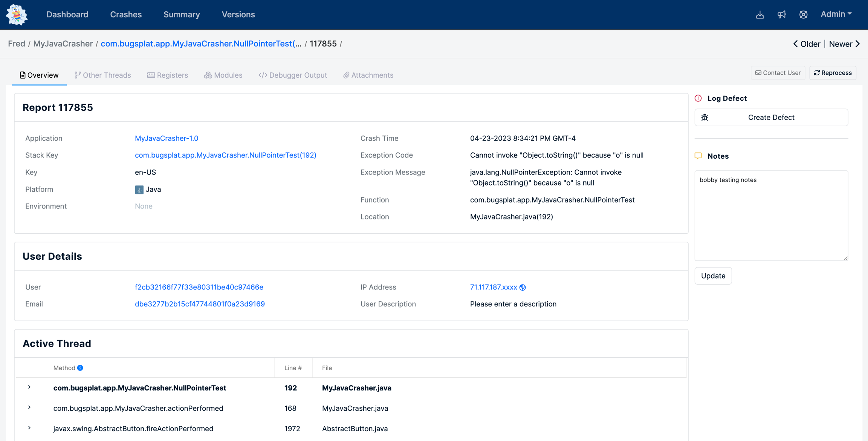Click the support lifebuoy icon
The height and width of the screenshot is (441, 868).
point(803,15)
